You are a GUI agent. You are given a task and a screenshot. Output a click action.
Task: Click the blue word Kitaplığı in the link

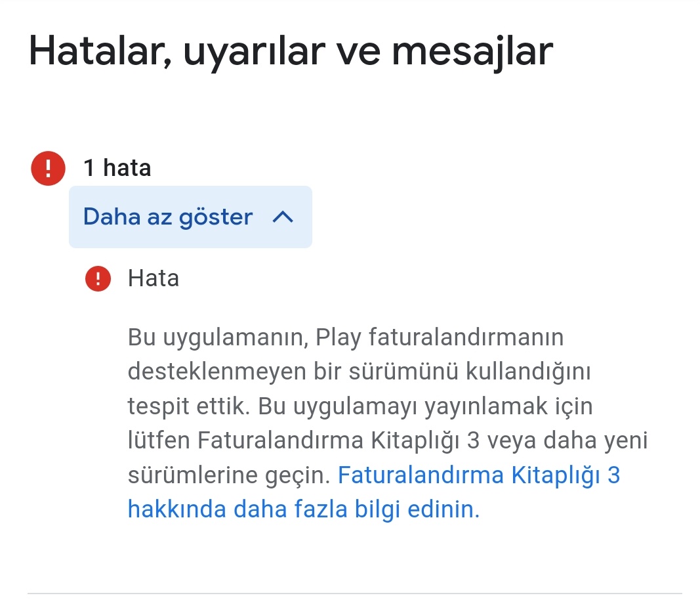click(x=556, y=475)
